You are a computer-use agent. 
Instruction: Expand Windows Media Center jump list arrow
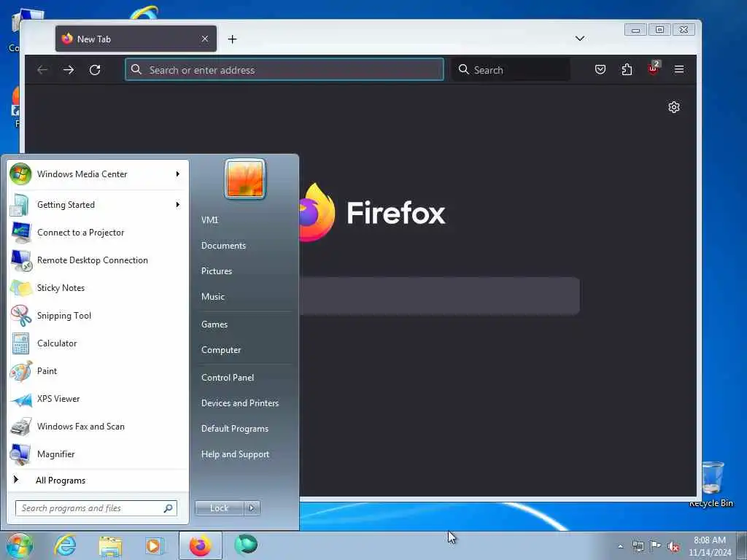pos(178,174)
